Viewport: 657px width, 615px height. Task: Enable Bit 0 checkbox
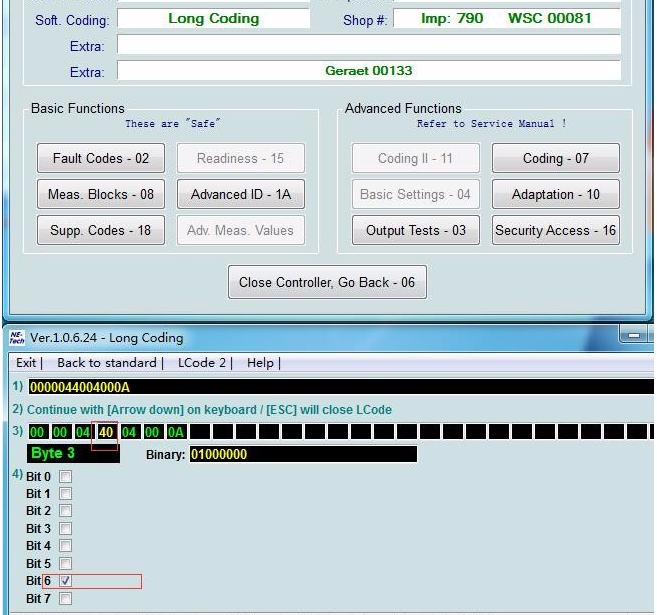65,476
